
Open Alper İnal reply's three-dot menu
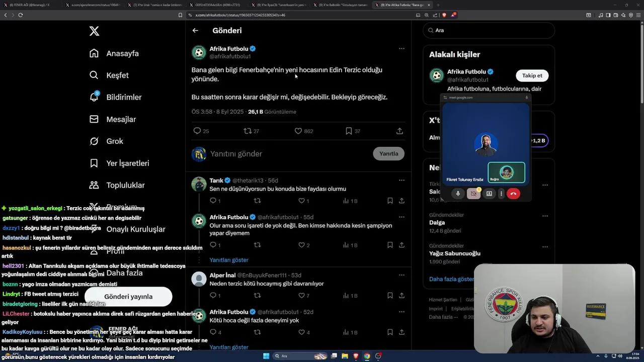pos(401,276)
